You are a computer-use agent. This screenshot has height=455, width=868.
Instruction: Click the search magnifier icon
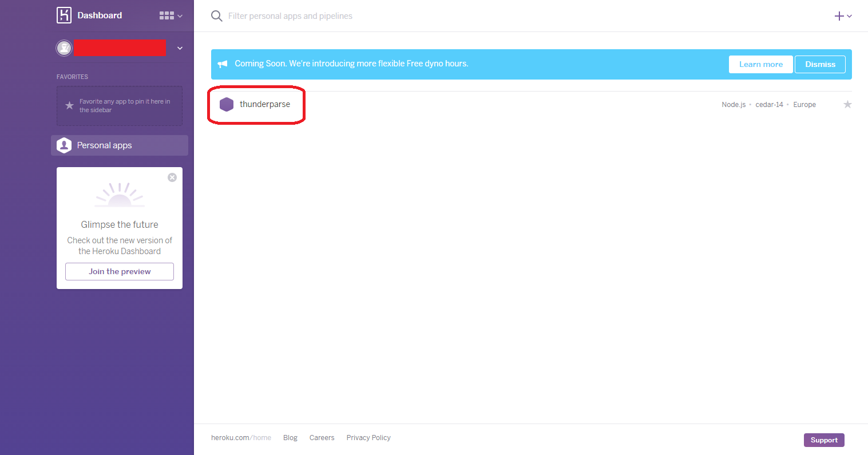[216, 15]
